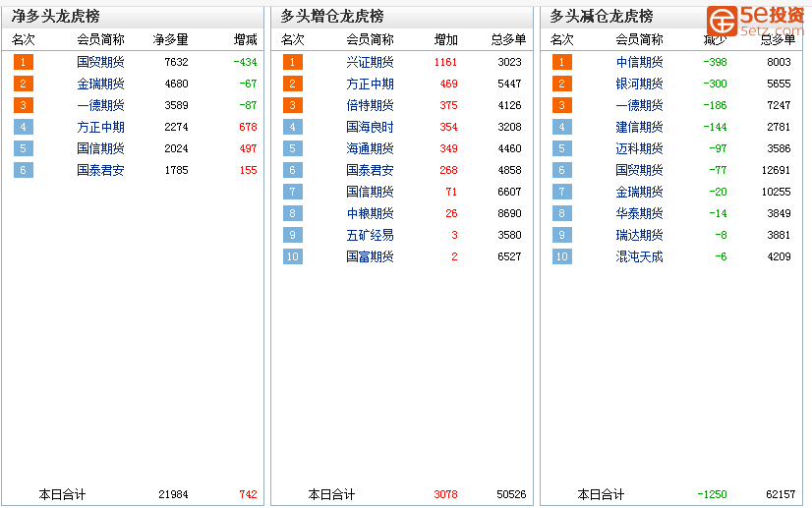This screenshot has height=508, width=812.
Task: Open 国贸期货 in the 净多头龙虎榜 panel
Action: [100, 62]
